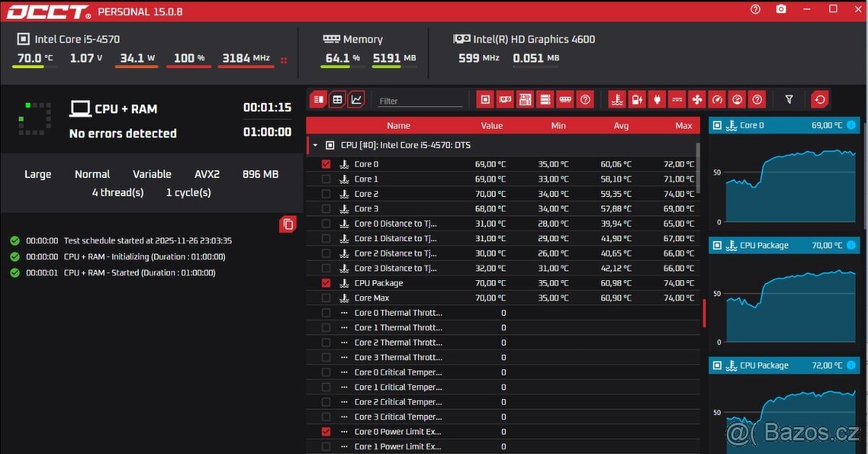Uncheck the Core 0 sensor checkbox

(x=325, y=164)
